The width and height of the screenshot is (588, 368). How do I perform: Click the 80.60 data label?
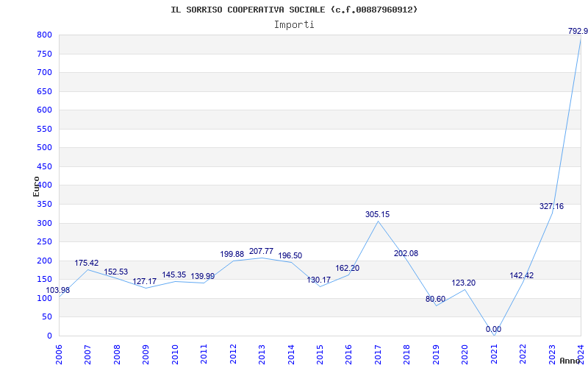pyautogui.click(x=435, y=300)
